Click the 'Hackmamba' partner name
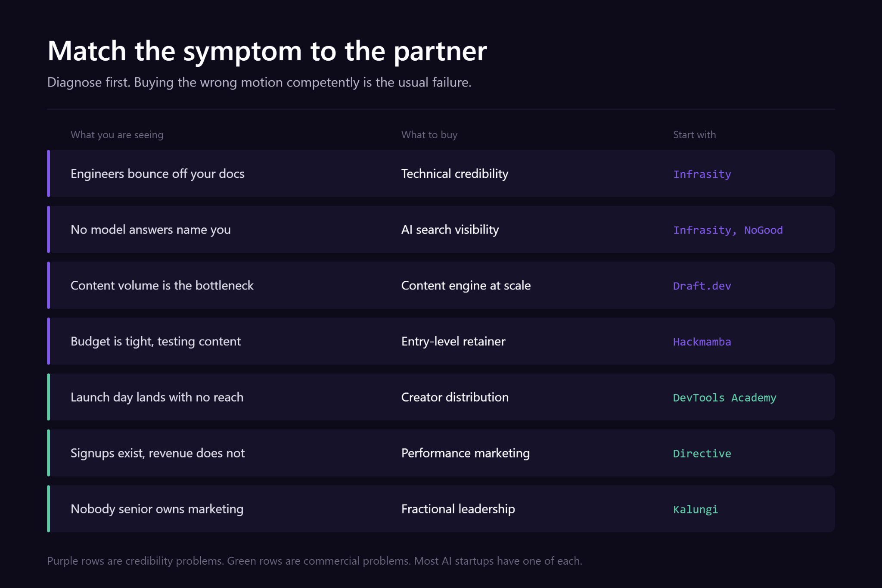 [702, 342]
